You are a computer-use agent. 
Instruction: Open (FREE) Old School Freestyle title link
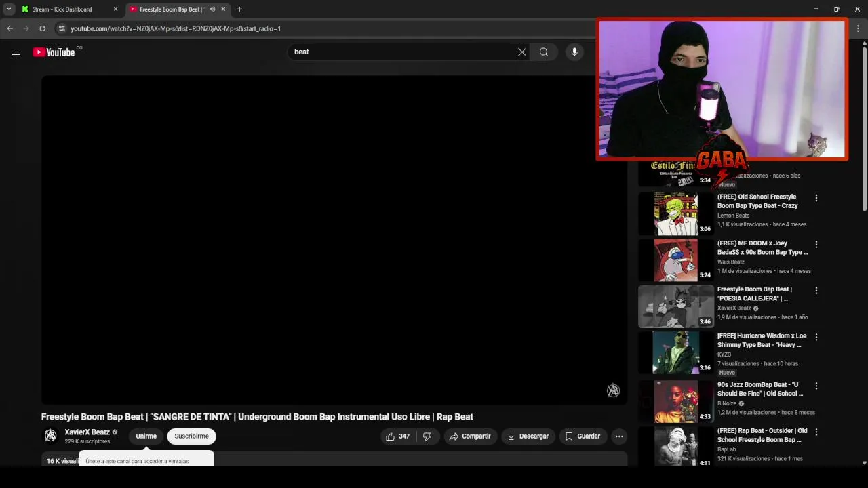pyautogui.click(x=757, y=201)
